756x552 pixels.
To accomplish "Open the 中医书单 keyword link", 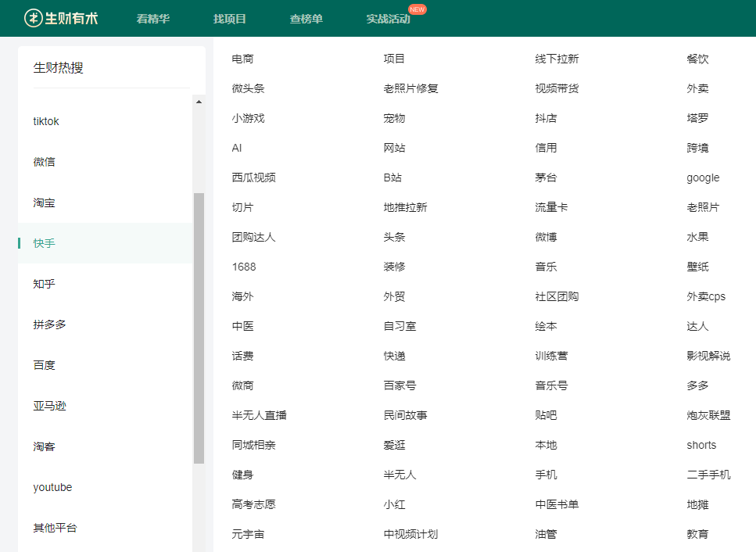I will click(x=557, y=505).
